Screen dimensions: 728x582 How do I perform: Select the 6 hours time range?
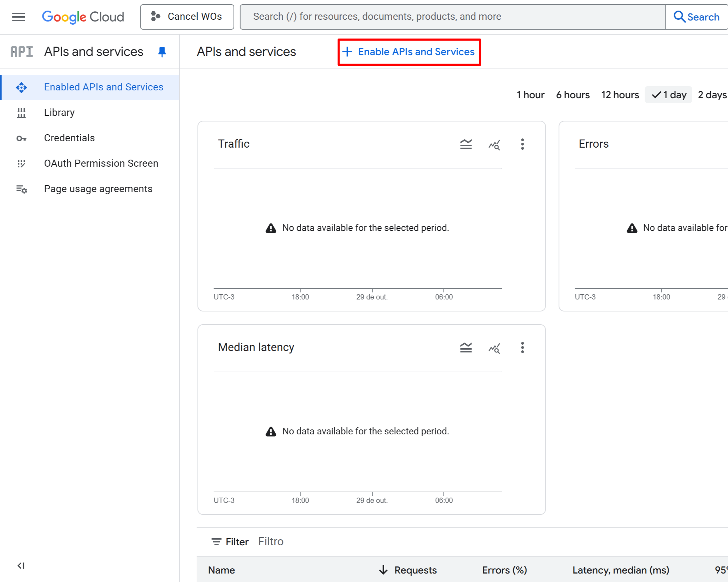573,95
